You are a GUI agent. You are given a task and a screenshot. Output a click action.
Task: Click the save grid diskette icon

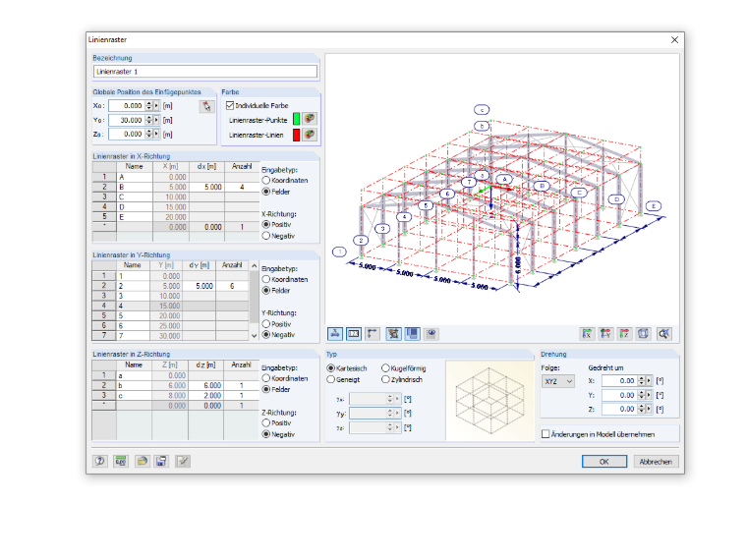[161, 461]
